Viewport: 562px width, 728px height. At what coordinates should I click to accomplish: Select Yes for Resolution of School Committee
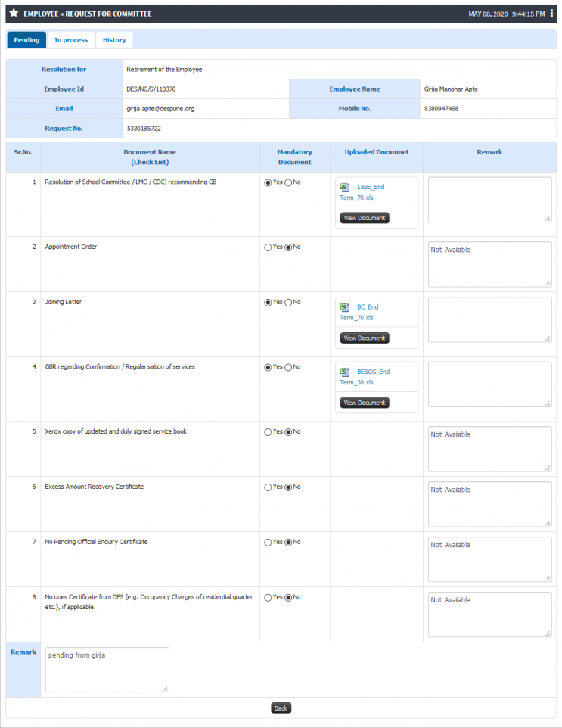point(268,182)
